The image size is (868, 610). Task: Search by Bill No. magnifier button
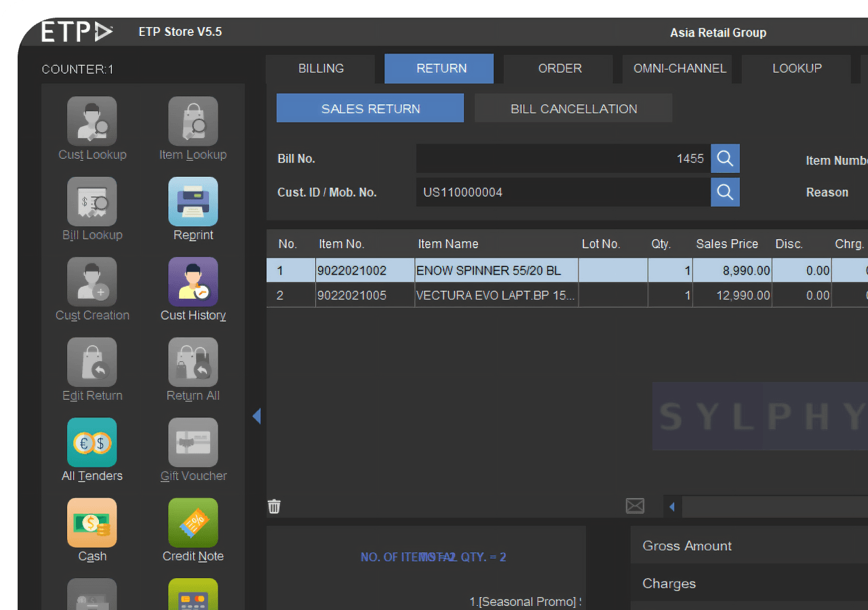pyautogui.click(x=725, y=159)
